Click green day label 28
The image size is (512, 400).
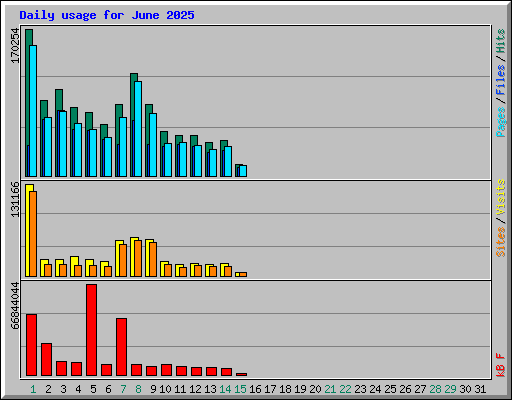435,389
